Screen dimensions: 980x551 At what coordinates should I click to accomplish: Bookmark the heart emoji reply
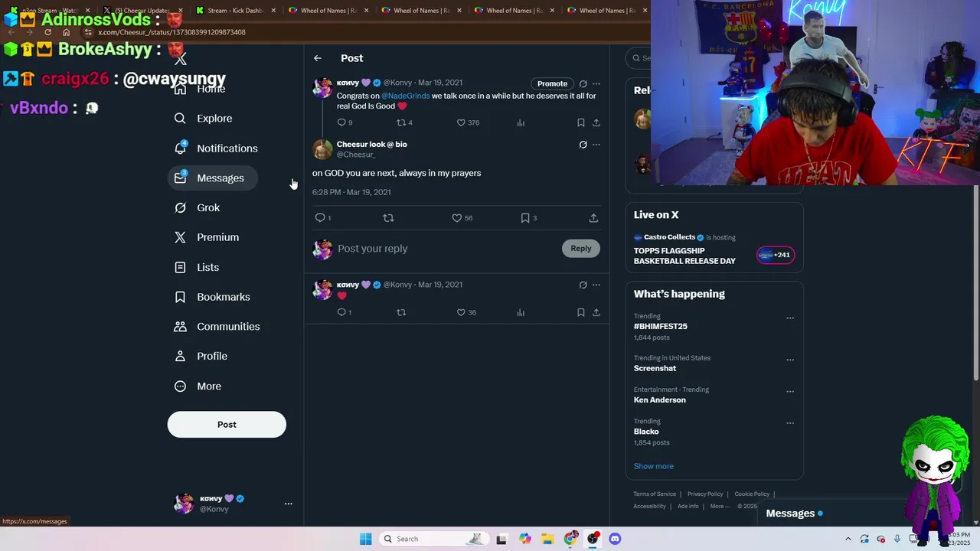(x=580, y=312)
